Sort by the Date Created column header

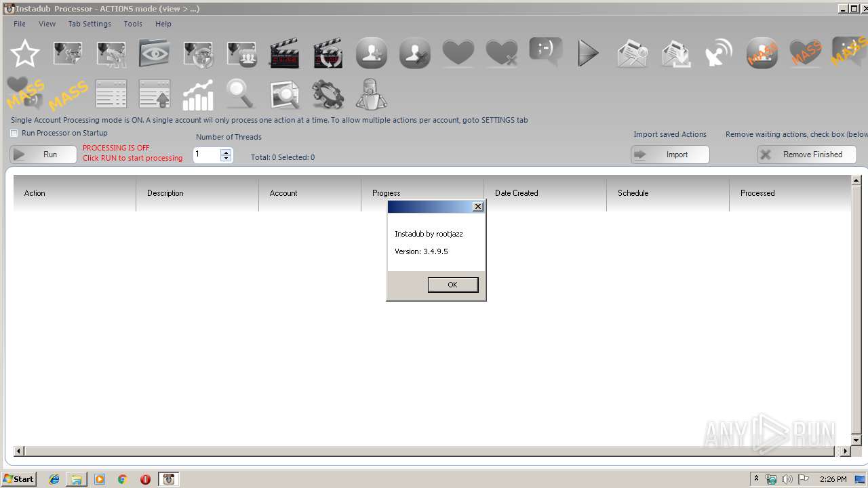[x=545, y=193]
